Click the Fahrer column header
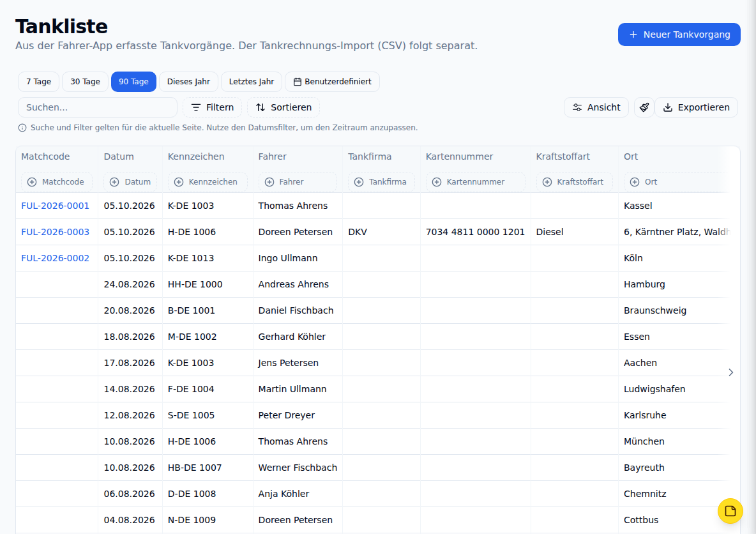756x534 pixels. [x=273, y=156]
